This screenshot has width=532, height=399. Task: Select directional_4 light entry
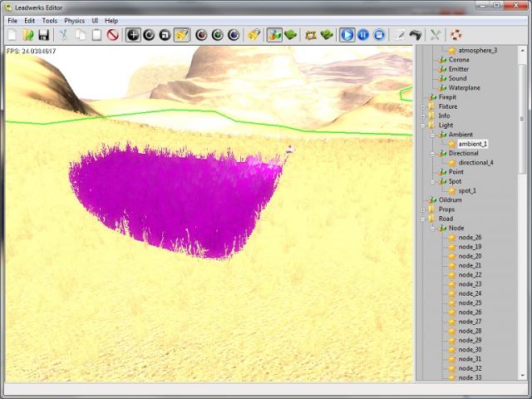475,163
